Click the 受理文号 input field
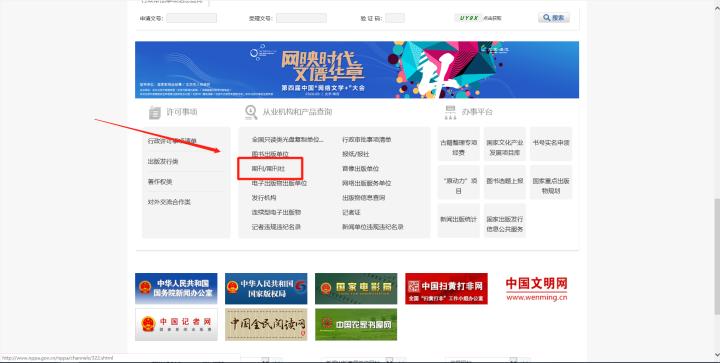This screenshot has width=720, height=363. click(301, 18)
